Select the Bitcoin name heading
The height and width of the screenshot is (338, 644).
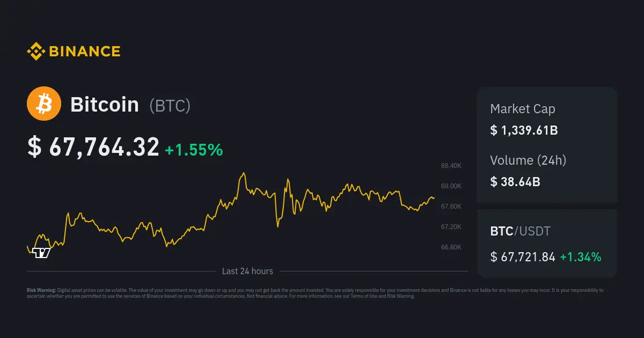point(105,104)
